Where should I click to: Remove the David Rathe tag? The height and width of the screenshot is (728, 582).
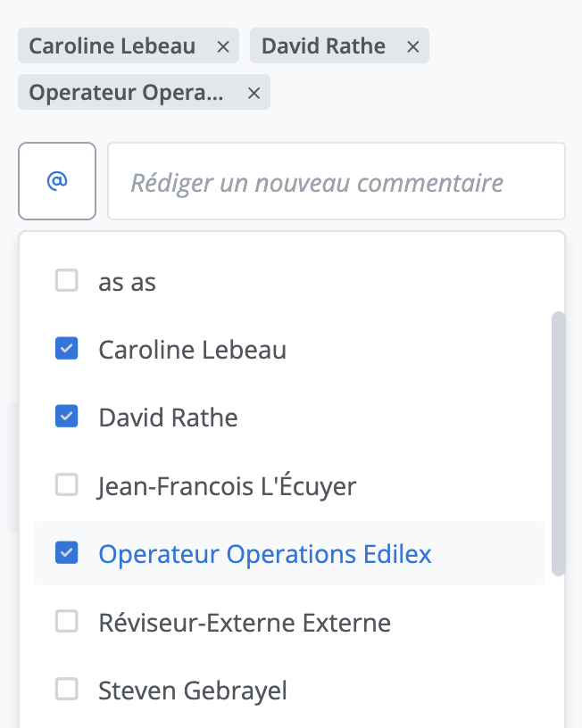point(412,46)
